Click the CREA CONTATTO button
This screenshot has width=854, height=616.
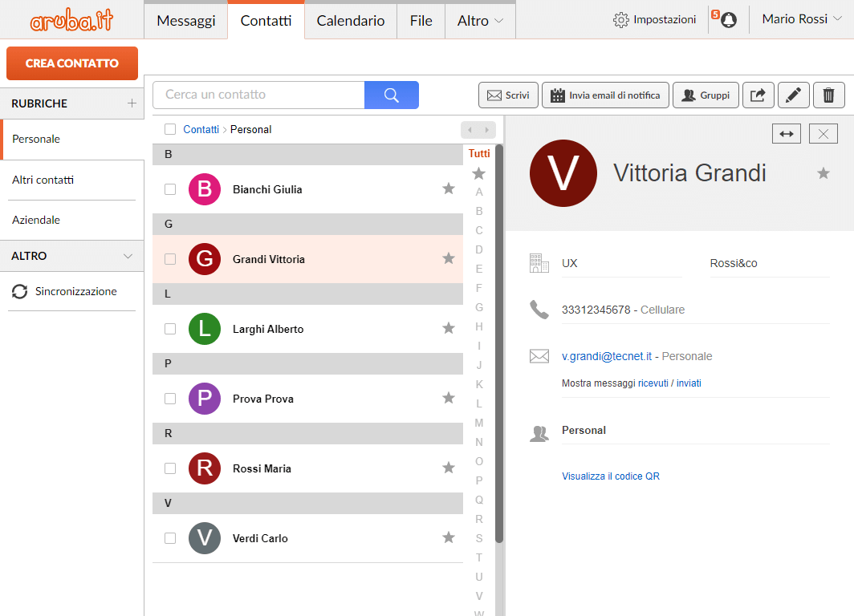[72, 63]
